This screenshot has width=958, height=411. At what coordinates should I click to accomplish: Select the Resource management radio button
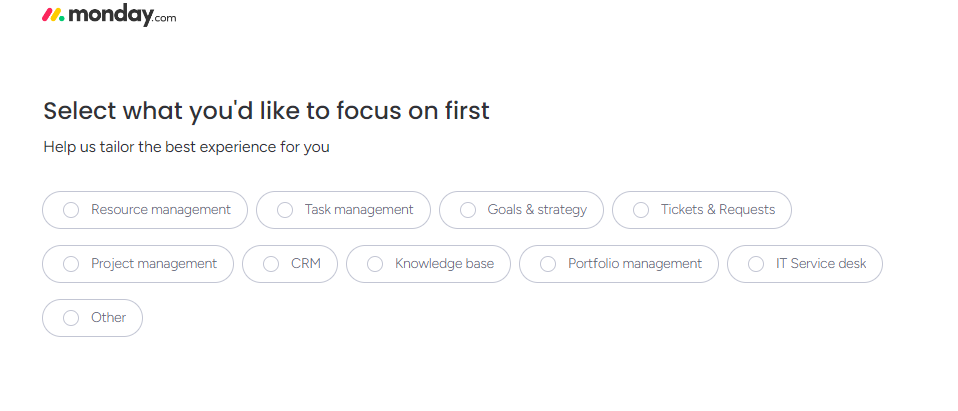click(71, 210)
